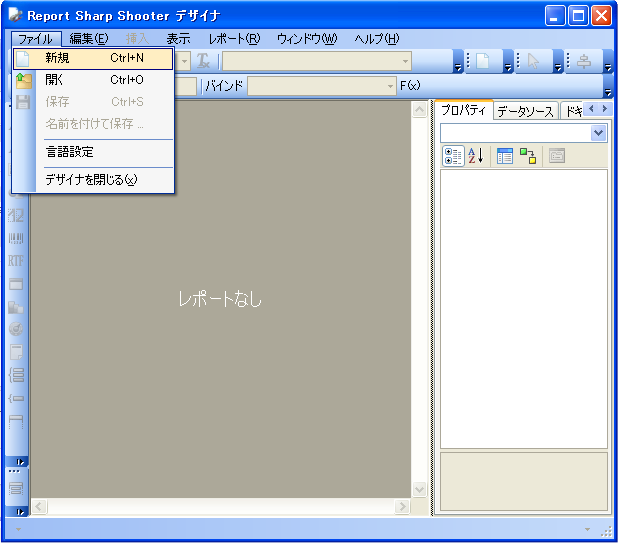Select 言語設定 menu entry
Image resolution: width=618 pixels, height=543 pixels.
[93, 152]
